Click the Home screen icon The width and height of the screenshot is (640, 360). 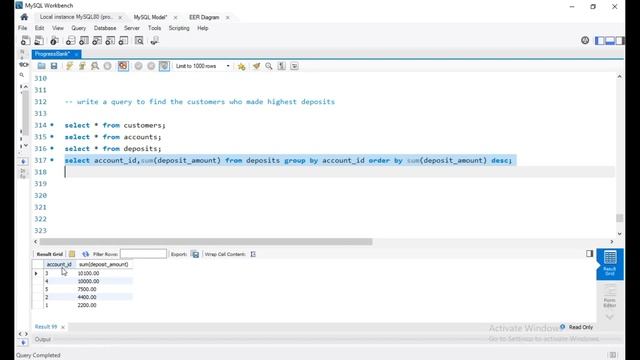24,17
